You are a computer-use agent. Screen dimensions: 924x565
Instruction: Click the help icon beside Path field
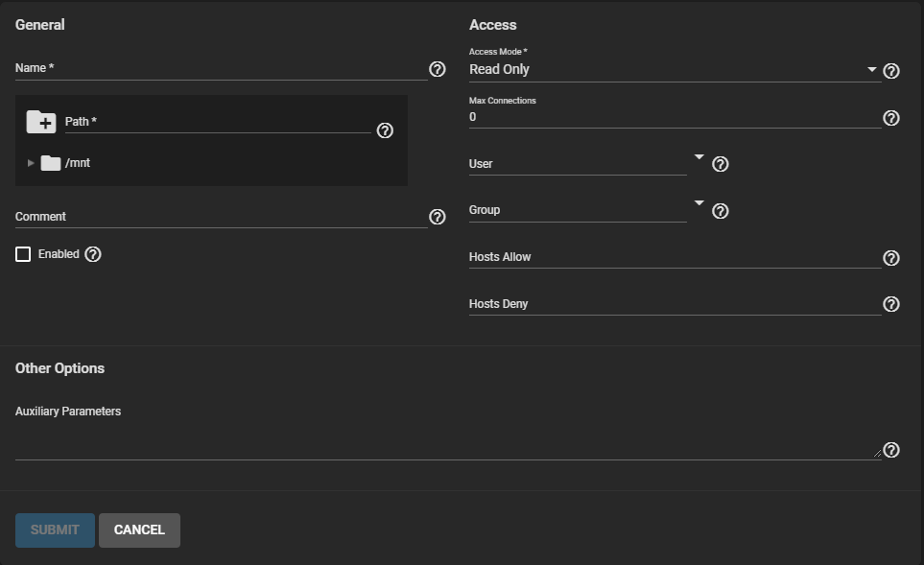(385, 130)
